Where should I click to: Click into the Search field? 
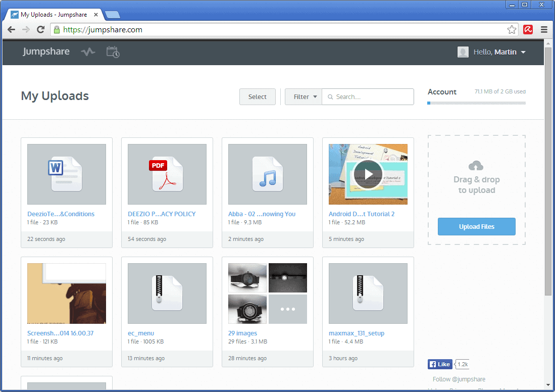(x=368, y=96)
